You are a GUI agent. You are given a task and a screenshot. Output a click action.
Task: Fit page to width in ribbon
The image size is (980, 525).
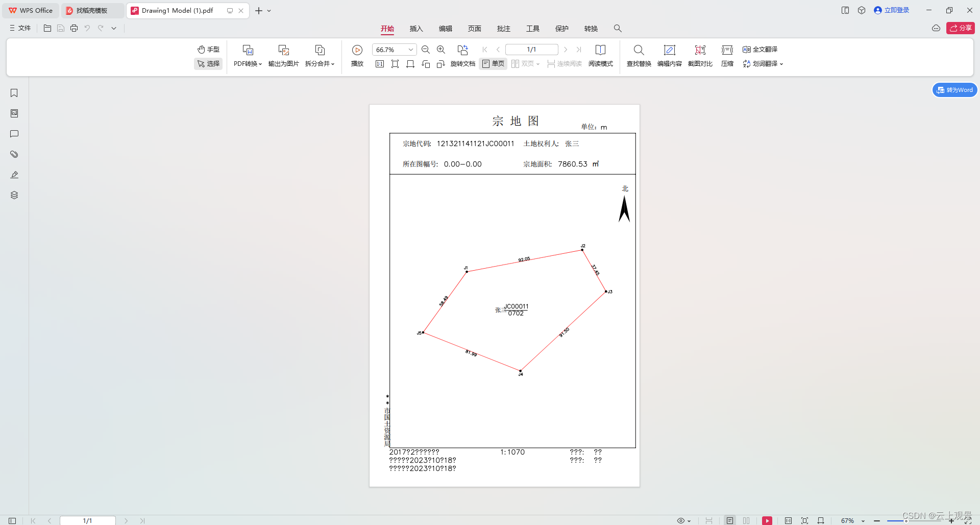[x=410, y=64]
